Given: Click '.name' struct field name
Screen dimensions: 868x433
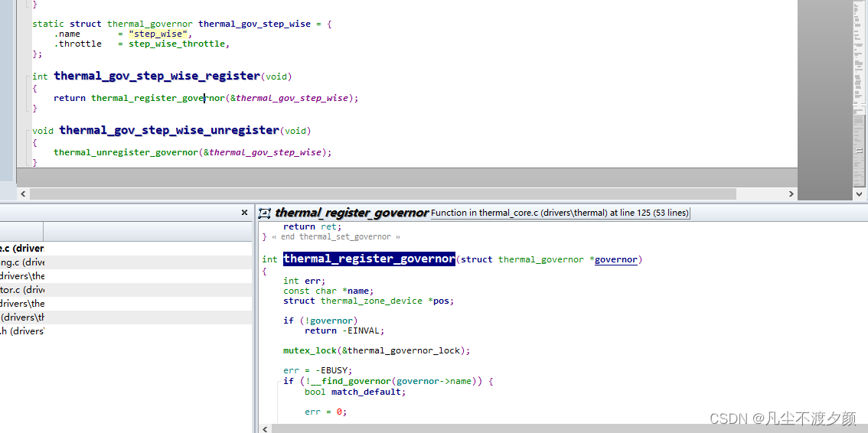Looking at the screenshot, I should click(67, 34).
